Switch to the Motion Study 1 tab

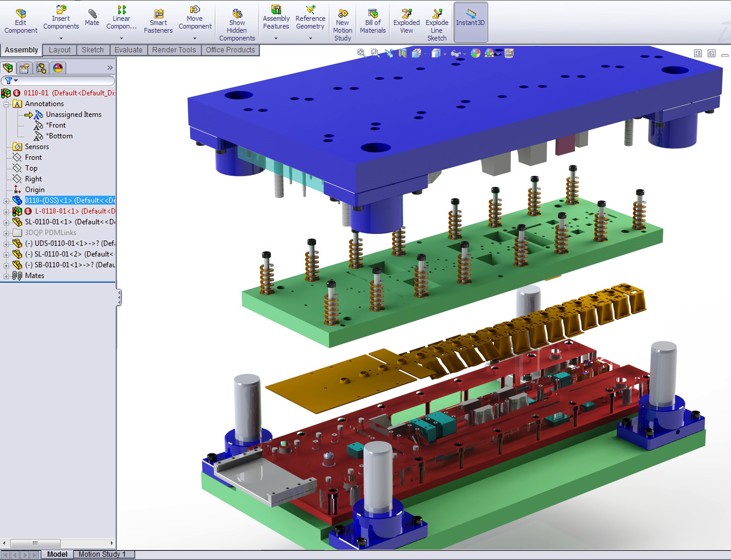102,554
